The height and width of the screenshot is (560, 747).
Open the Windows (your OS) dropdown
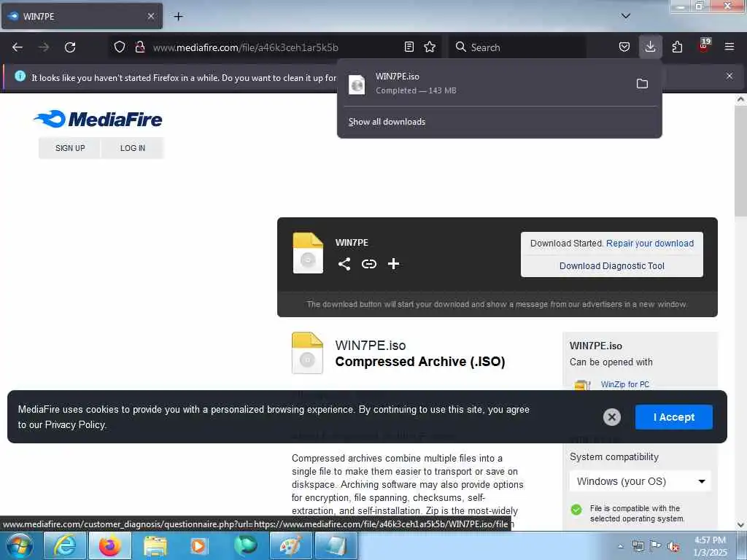(x=640, y=481)
